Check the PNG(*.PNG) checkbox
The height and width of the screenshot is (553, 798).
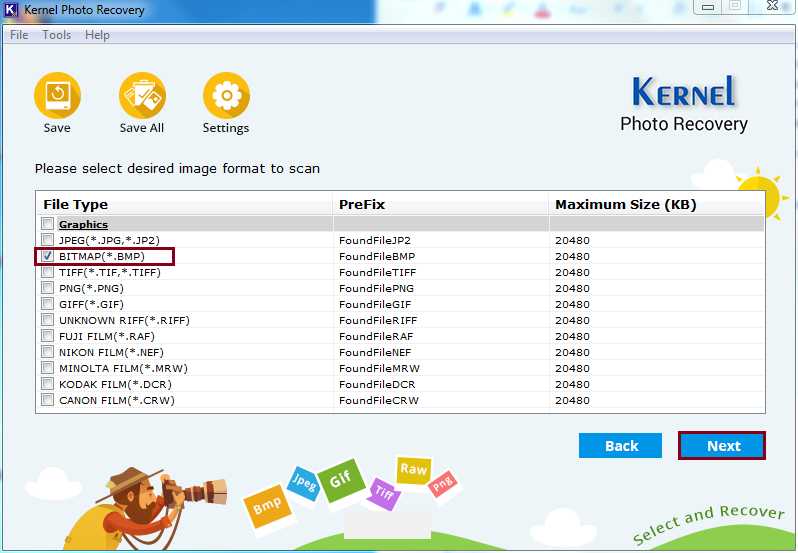pos(47,288)
